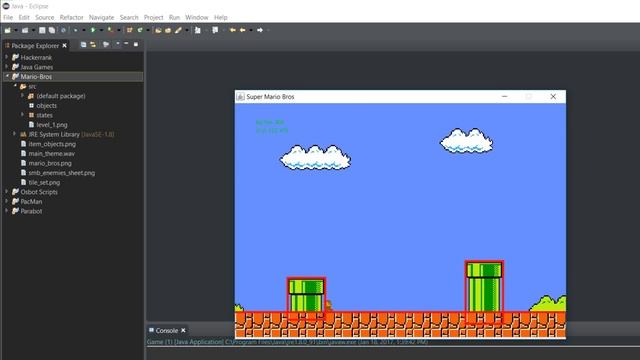Viewport: 640px width, 360px height.
Task: Navigate Back with yellow left arrow
Action: coord(243,30)
